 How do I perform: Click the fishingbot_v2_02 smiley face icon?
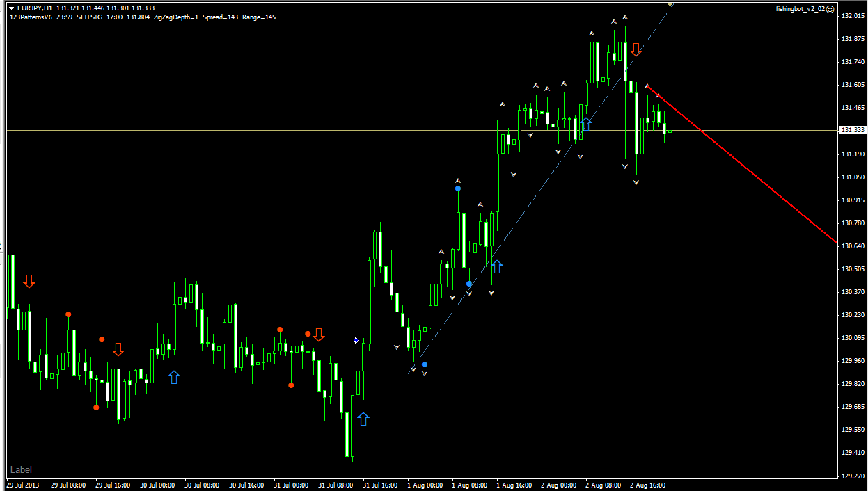click(x=830, y=8)
